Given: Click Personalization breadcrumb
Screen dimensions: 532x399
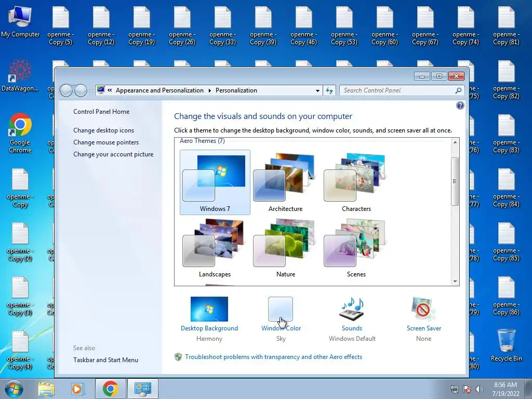Looking at the screenshot, I should 236,90.
